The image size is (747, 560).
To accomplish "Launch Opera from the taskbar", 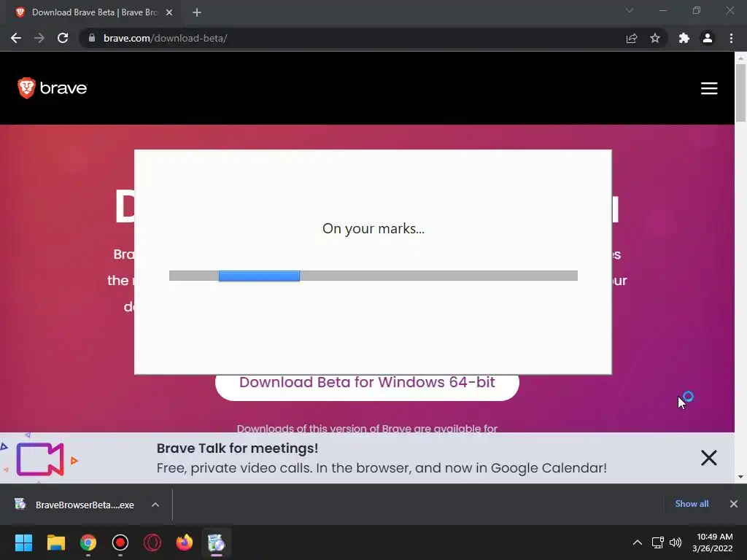I will (152, 542).
